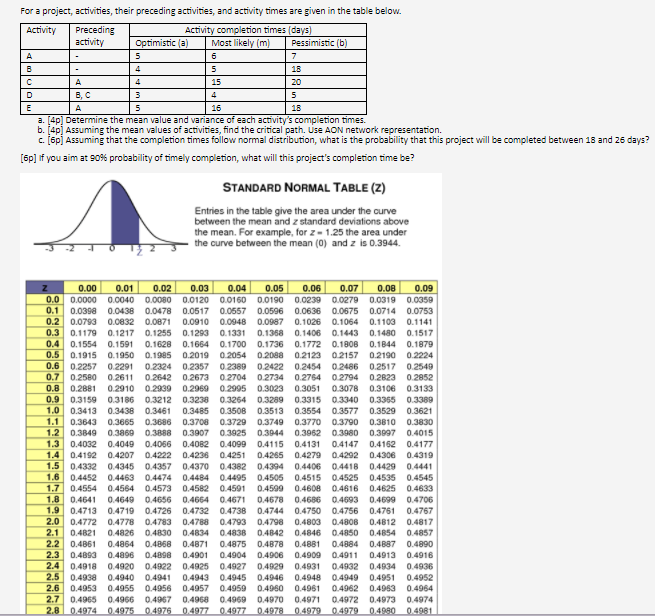Screen dimensions: 655x616
Task: Click value 0.0753 in the 0.1 row
Action: coord(419,311)
